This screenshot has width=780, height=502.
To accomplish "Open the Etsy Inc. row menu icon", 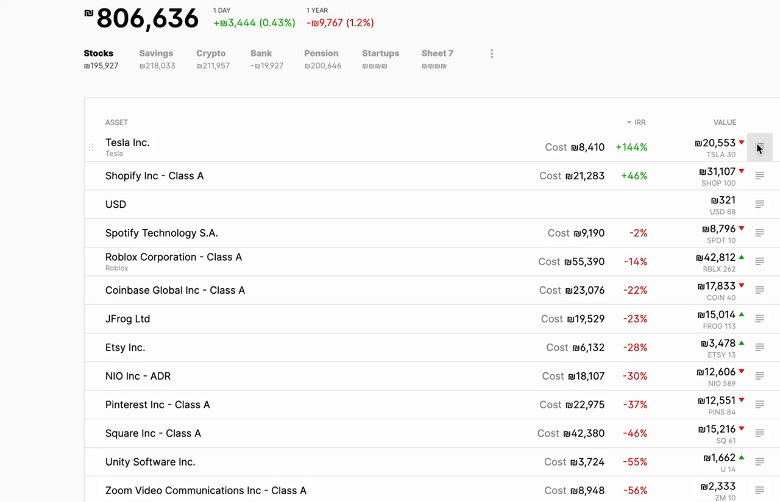I will pos(760,347).
